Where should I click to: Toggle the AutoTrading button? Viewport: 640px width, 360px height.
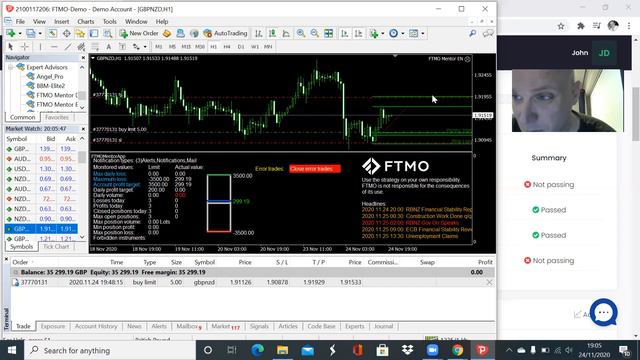(225, 33)
